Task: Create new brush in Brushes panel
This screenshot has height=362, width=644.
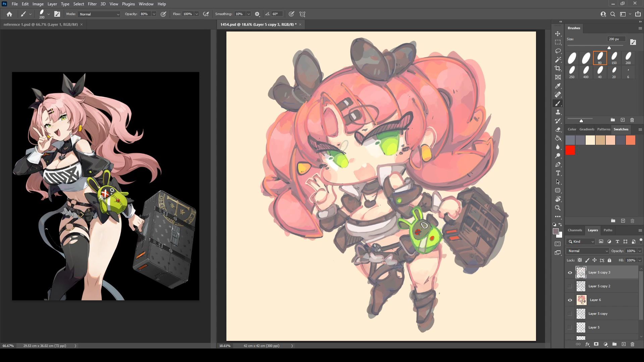Action: (623, 120)
